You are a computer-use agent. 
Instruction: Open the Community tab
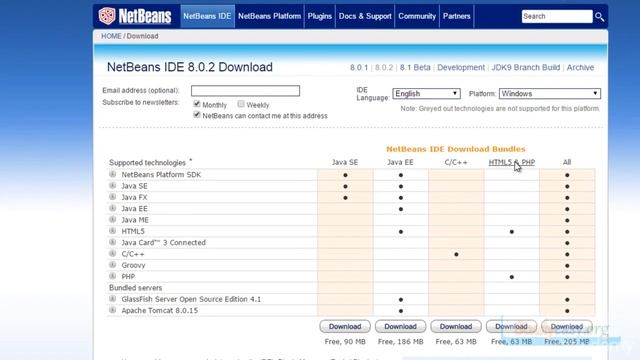pos(417,16)
